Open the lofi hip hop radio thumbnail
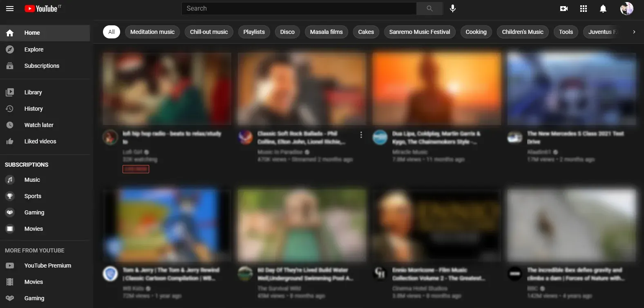644x308 pixels. (167, 89)
